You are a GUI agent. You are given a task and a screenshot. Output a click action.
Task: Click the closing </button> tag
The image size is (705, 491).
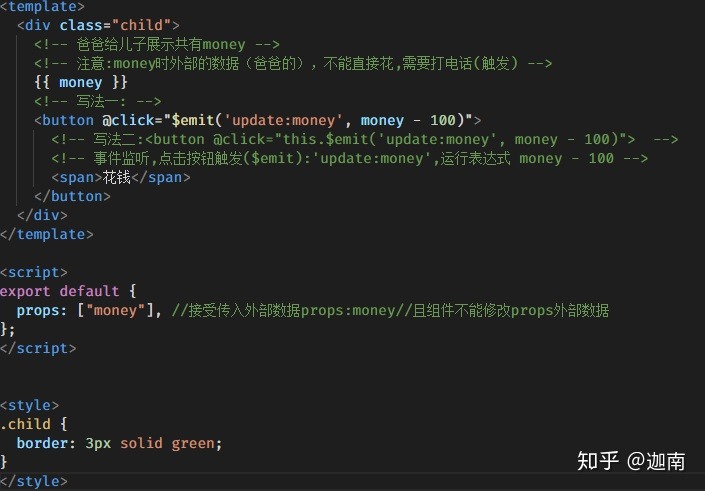(x=72, y=196)
